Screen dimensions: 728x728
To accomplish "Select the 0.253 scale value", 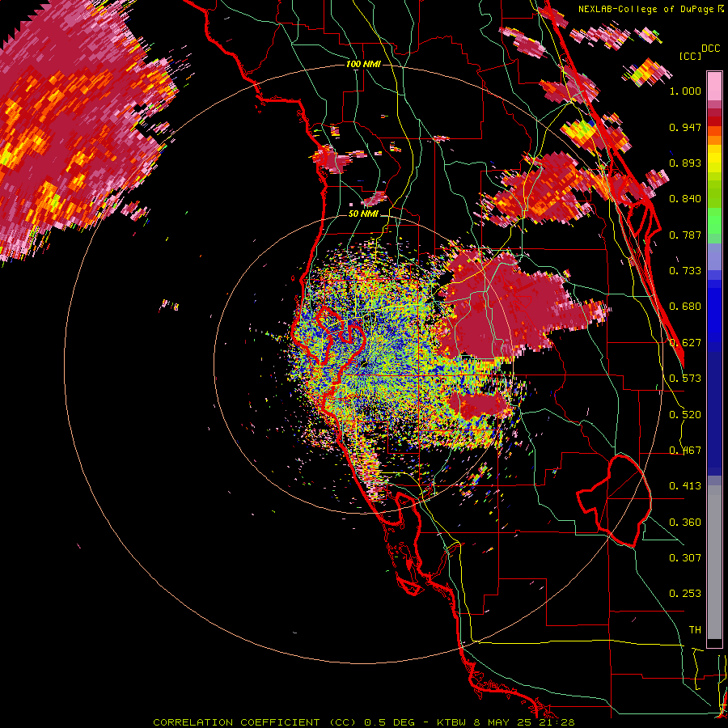I will click(685, 594).
